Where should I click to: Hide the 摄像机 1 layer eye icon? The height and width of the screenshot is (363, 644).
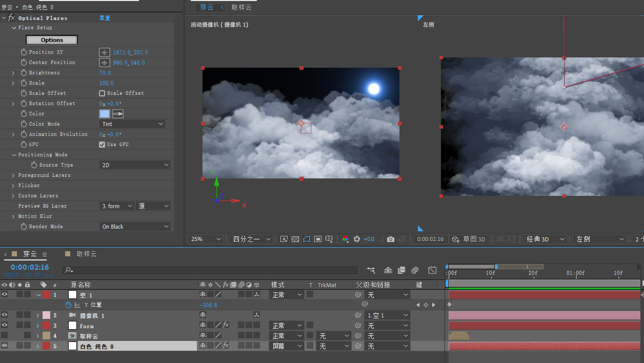[5, 315]
